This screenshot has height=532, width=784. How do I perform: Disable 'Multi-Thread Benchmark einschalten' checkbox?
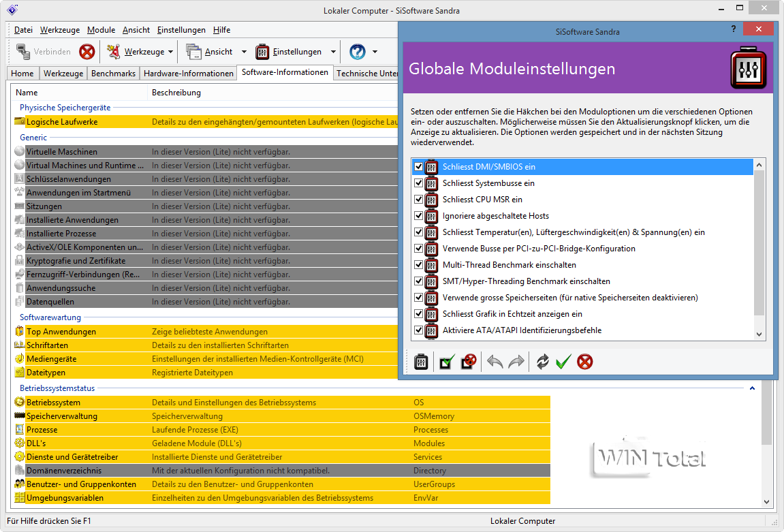tap(418, 265)
